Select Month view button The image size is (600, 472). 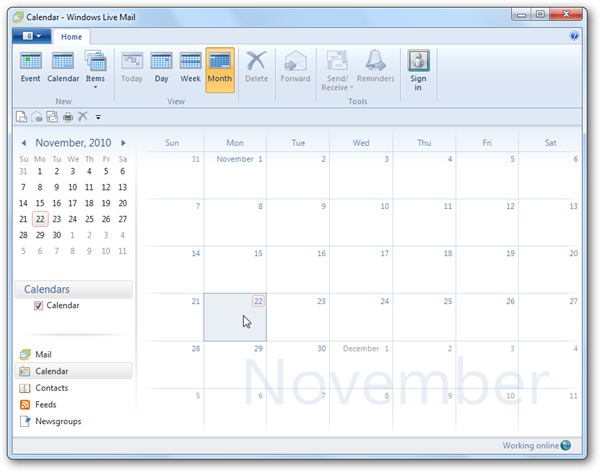tap(220, 68)
